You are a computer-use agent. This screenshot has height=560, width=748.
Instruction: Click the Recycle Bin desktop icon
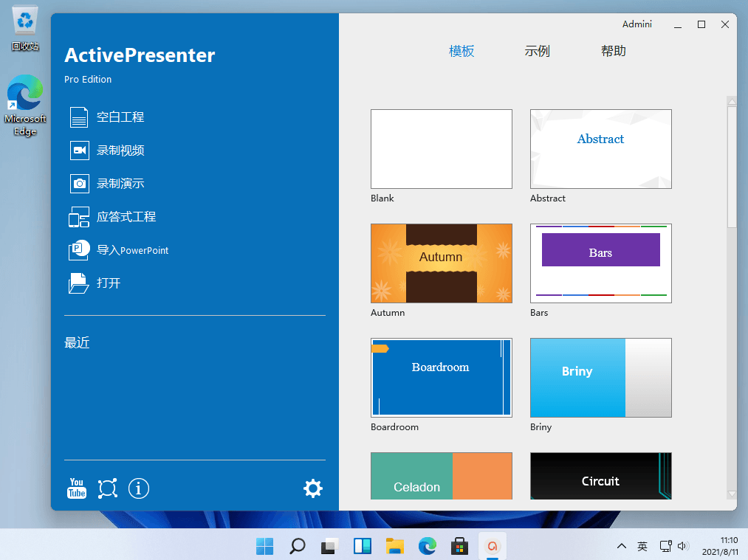click(25, 27)
